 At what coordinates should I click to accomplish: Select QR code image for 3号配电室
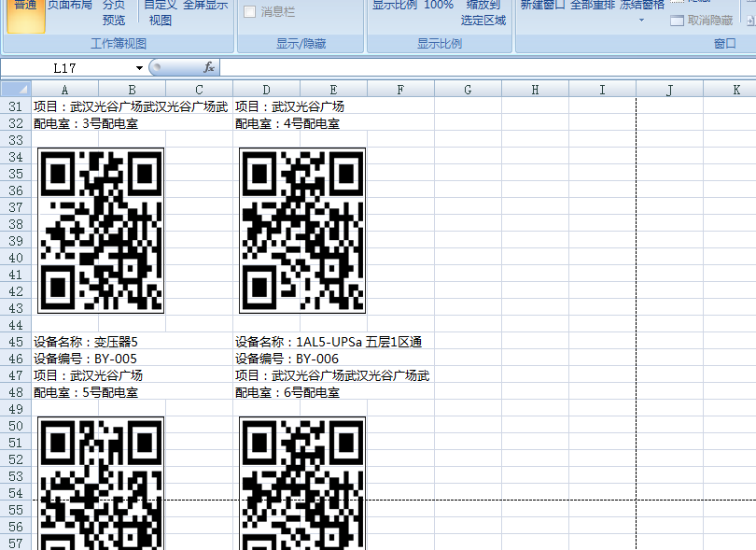coord(101,231)
